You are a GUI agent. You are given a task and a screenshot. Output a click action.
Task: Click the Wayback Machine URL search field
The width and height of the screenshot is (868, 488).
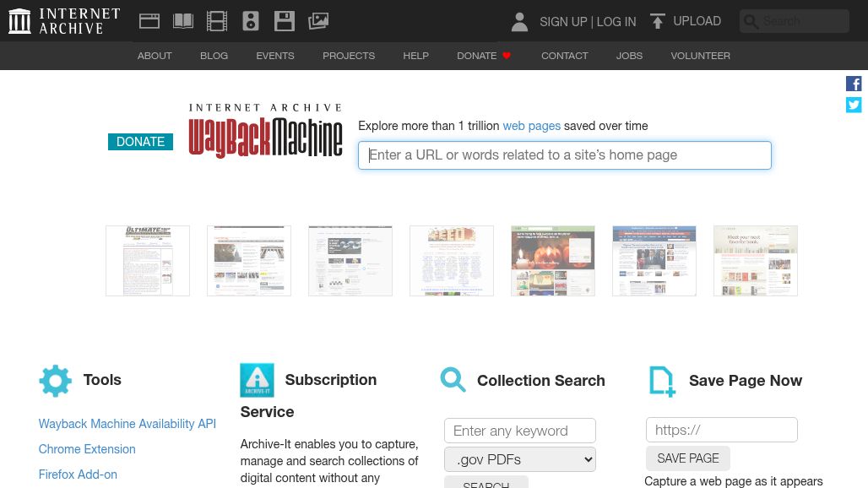pyautogui.click(x=564, y=155)
